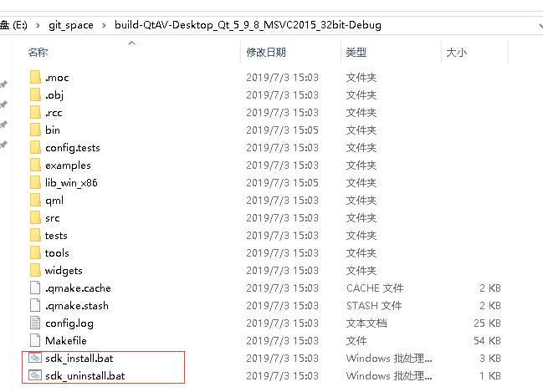Viewport: 543px width, 392px height.
Task: Click git_space in the address bar
Action: click(x=71, y=25)
